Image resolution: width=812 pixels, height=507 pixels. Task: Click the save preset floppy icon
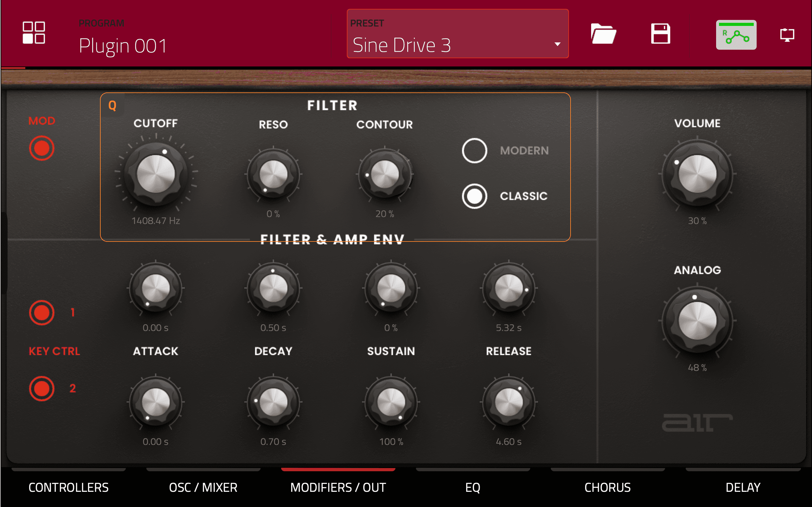pos(660,34)
